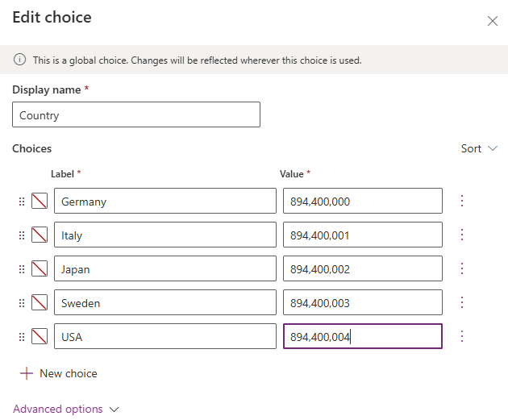Click the Sweden label text field
Image resolution: width=508 pixels, height=420 pixels.
pos(164,303)
